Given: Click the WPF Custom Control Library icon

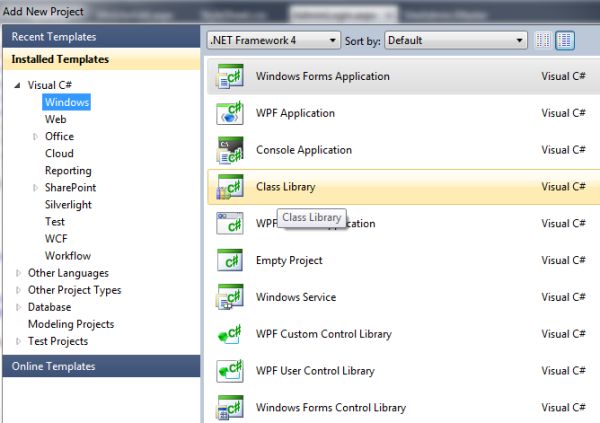Looking at the screenshot, I should tap(230, 334).
